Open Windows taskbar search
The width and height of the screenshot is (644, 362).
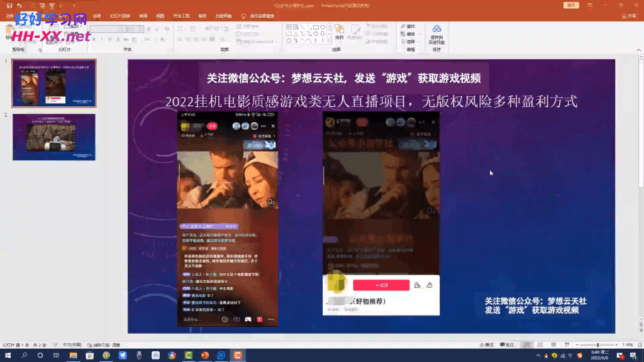25,356
